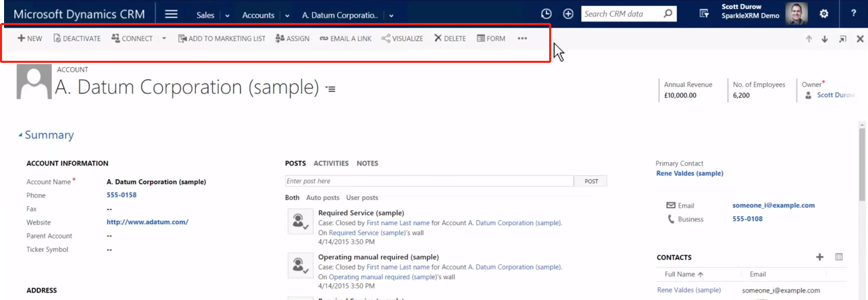Viewport: 868px width, 300px height.
Task: Click in the Search CRM data field
Action: [621, 14]
